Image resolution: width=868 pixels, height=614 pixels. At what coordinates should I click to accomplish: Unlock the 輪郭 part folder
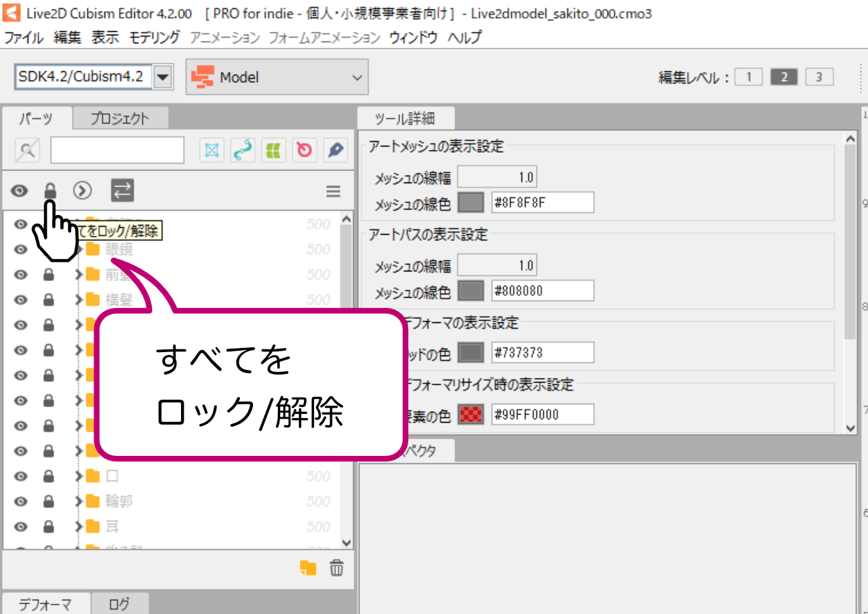48,501
